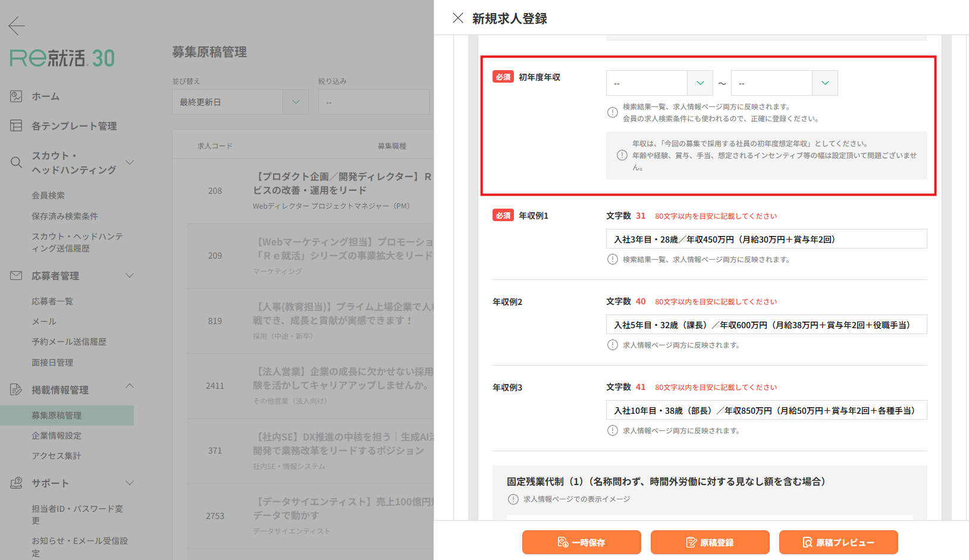
Task: Click info icon beside 求人情報ページでの表示イメージ
Action: pyautogui.click(x=513, y=499)
